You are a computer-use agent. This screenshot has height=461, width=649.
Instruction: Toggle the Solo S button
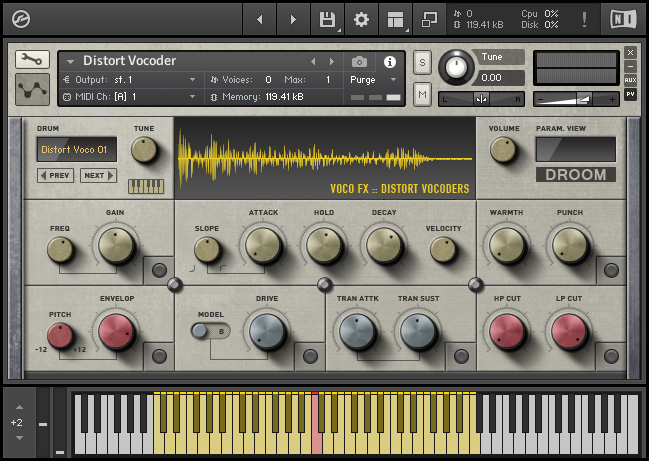pyautogui.click(x=422, y=62)
